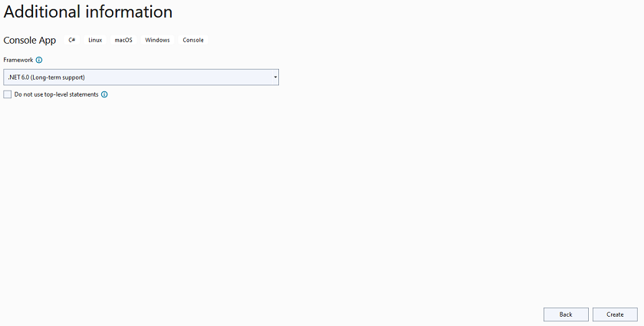The height and width of the screenshot is (326, 644).
Task: Click the C# language tag
Action: [x=72, y=40]
